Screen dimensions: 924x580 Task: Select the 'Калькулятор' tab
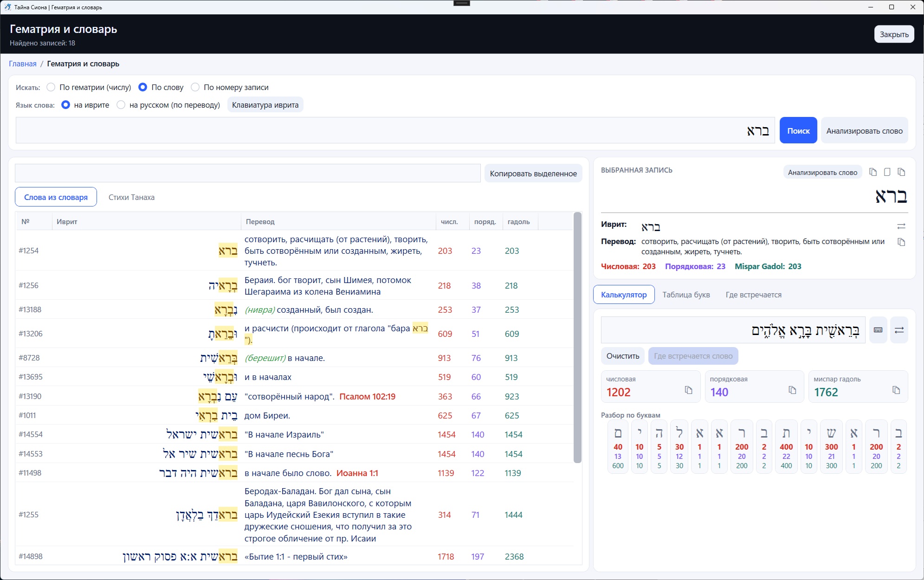pyautogui.click(x=624, y=295)
